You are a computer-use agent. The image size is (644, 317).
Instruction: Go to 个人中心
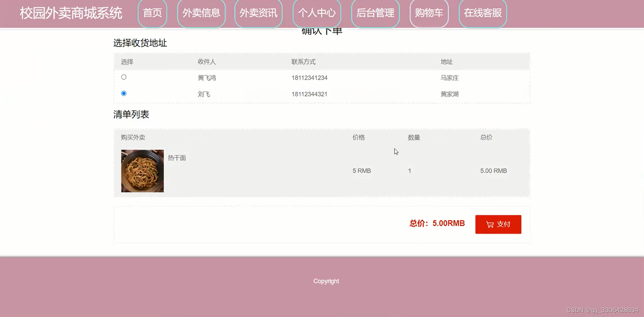point(317,13)
